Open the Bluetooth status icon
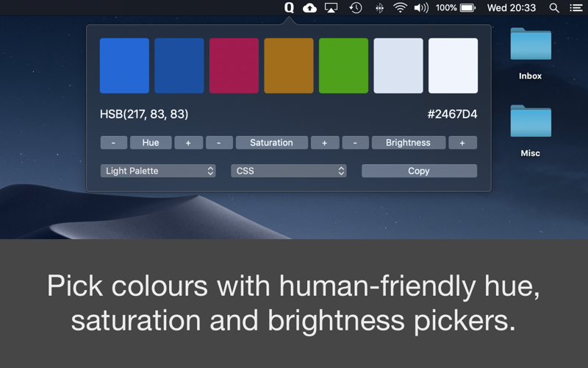This screenshot has height=368, width=588. pos(379,8)
